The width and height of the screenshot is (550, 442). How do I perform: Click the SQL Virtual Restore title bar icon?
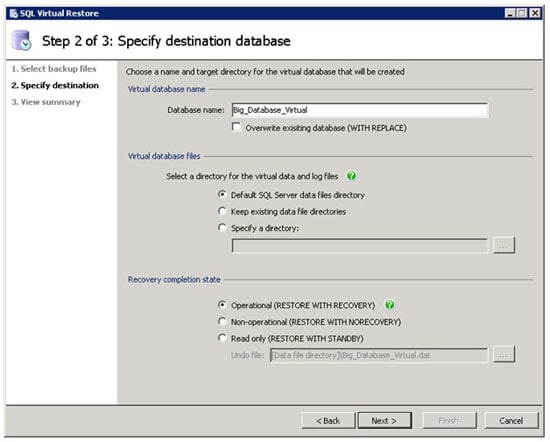tap(14, 13)
